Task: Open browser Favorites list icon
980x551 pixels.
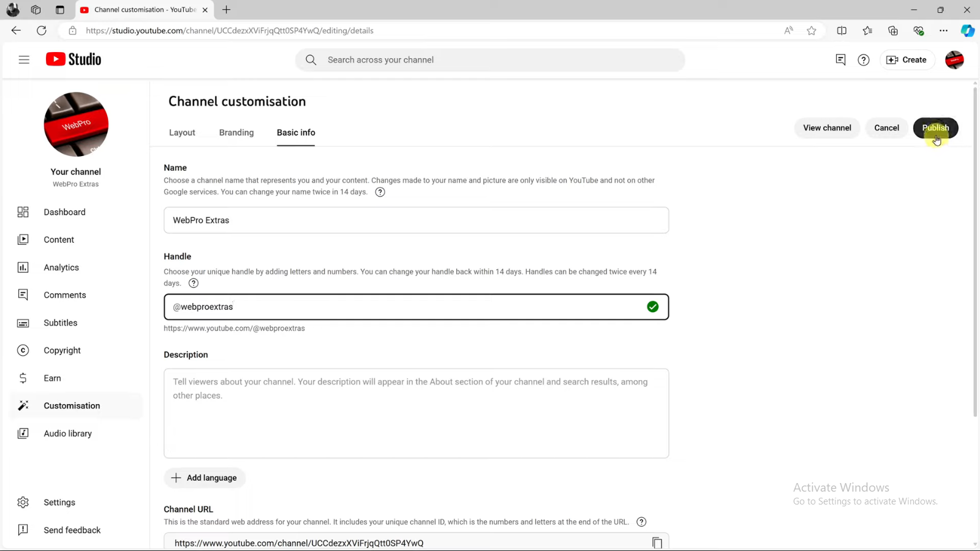Action: 867,31
